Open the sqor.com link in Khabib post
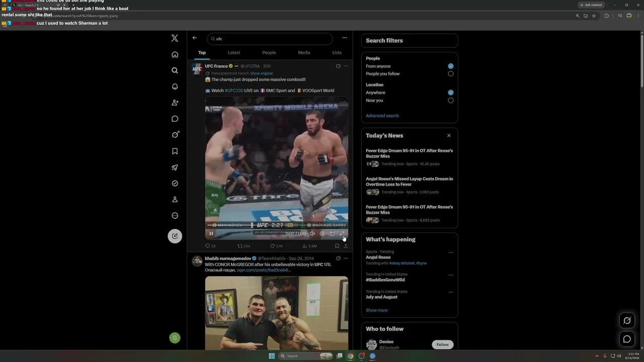Image resolution: width=644 pixels, height=362 pixels. pos(264,270)
